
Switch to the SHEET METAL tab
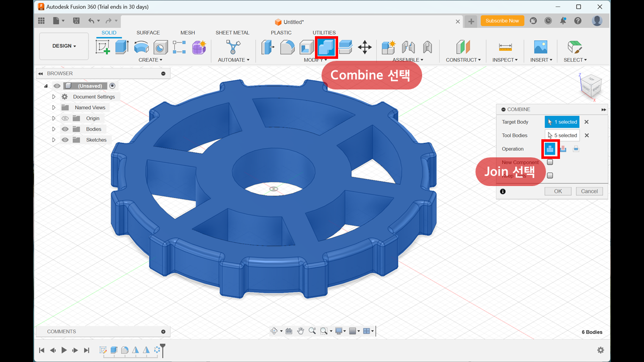[232, 33]
